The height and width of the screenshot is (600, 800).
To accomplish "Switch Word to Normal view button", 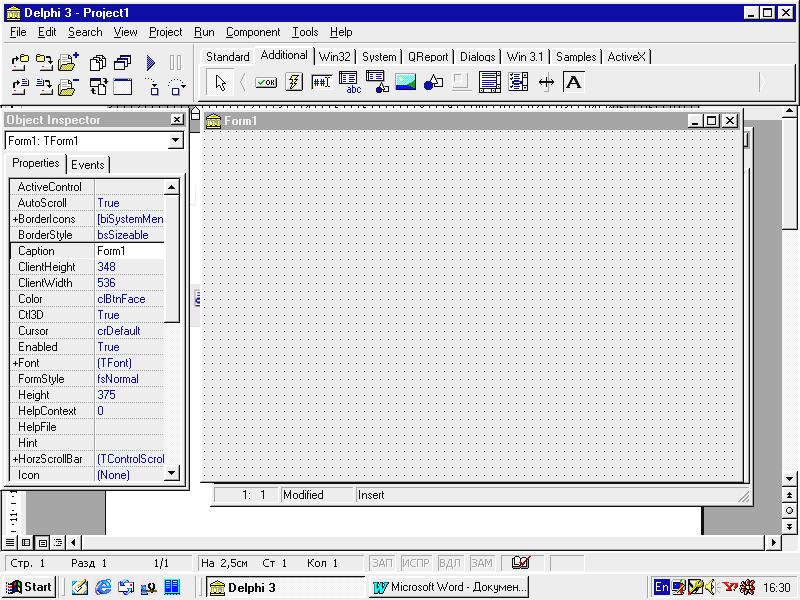I will tap(10, 542).
